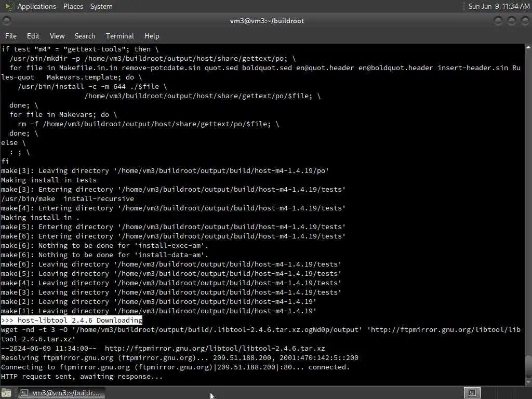Click the terminal vertical scrollbar thumb

coord(528,366)
